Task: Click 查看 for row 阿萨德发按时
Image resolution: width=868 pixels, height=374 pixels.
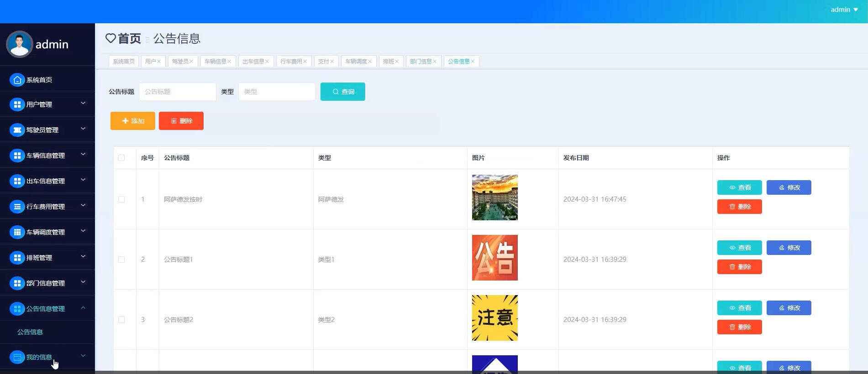Action: click(740, 187)
